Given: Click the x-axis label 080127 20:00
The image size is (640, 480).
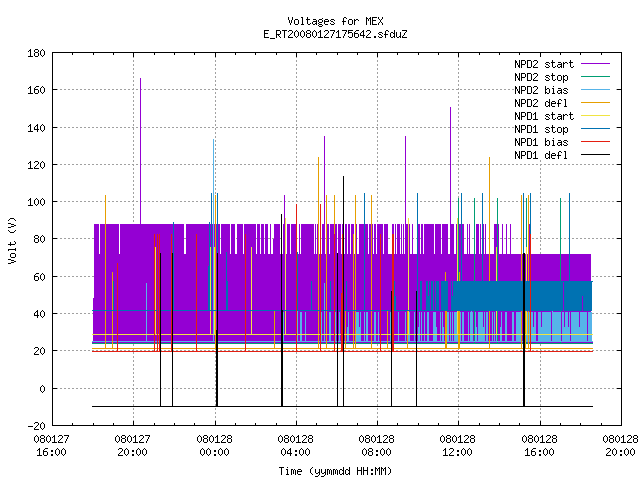Looking at the screenshot, I should pyautogui.click(x=133, y=446).
